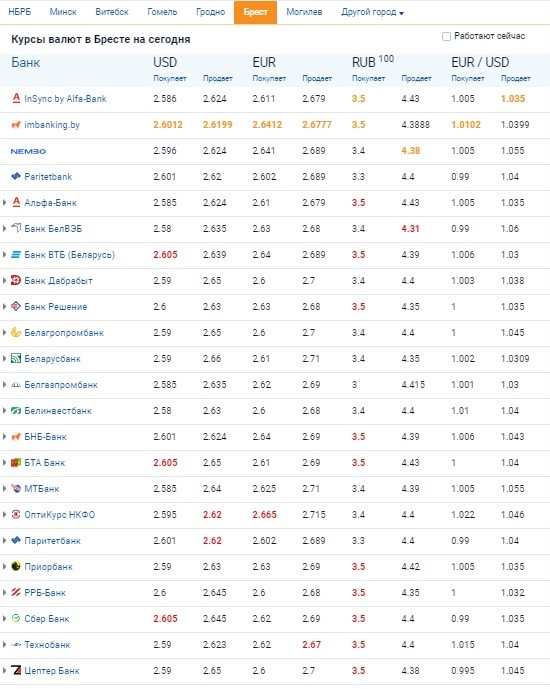Screen dimensions: 550x689
Task: Expand the МТБанк row details
Action: pyautogui.click(x=4, y=488)
